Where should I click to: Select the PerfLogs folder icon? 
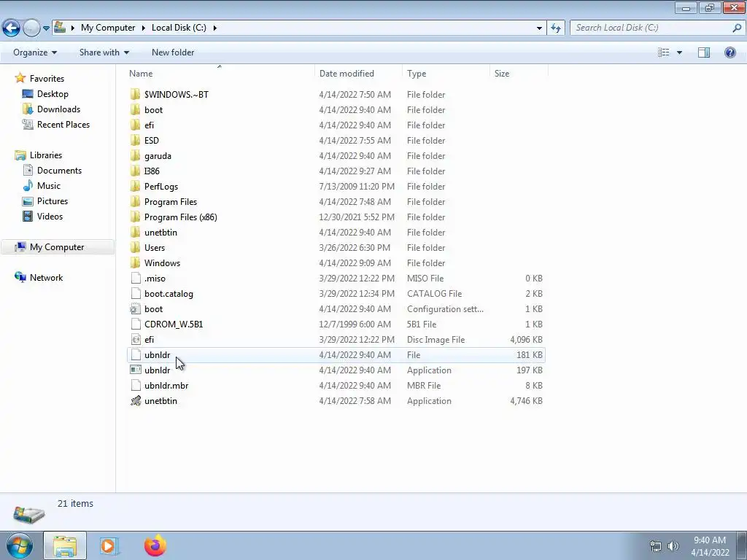pyautogui.click(x=135, y=186)
